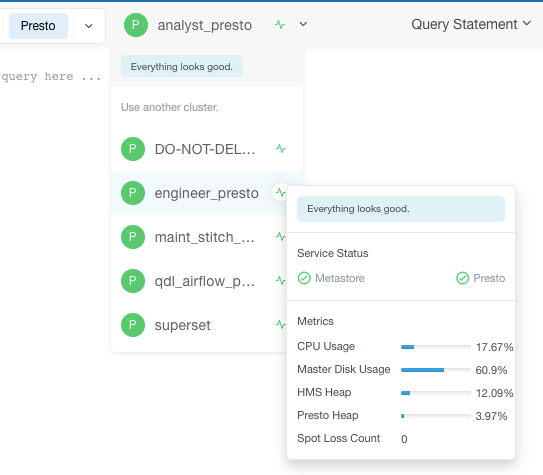
Task: Click the Presto service checkmark status icon
Action: coord(462,278)
